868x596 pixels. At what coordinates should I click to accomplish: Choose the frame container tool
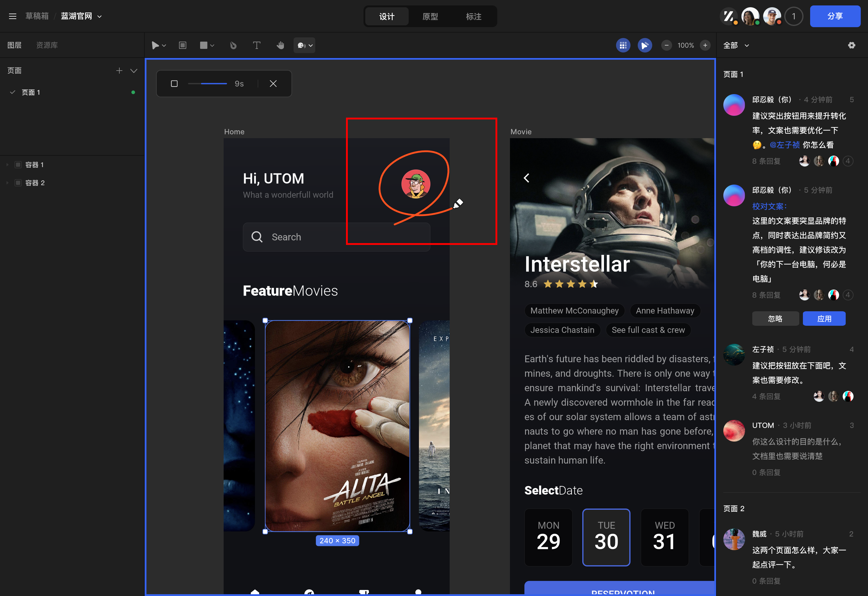(x=183, y=45)
